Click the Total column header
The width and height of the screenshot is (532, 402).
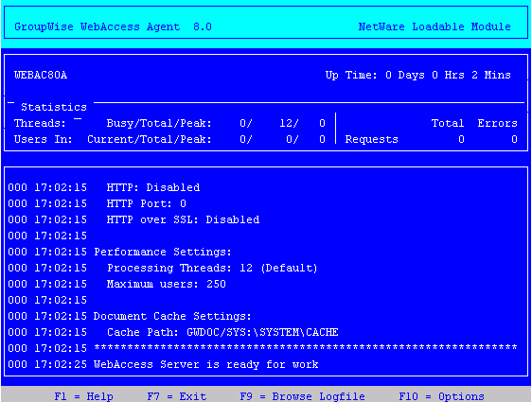(448, 123)
